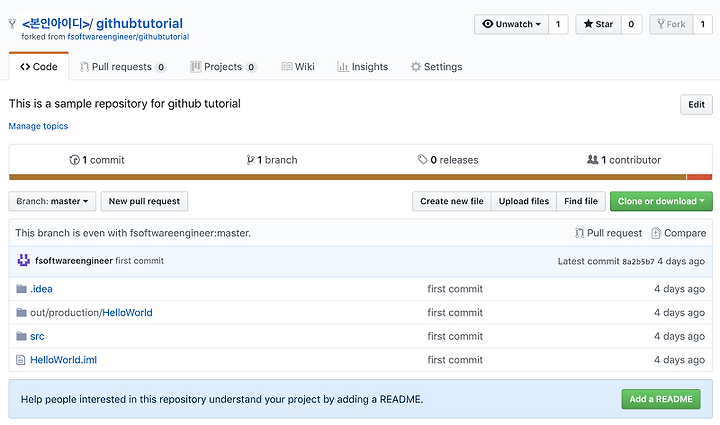This screenshot has width=720, height=425.
Task: Open the Unwatch dropdown
Action: pos(511,24)
